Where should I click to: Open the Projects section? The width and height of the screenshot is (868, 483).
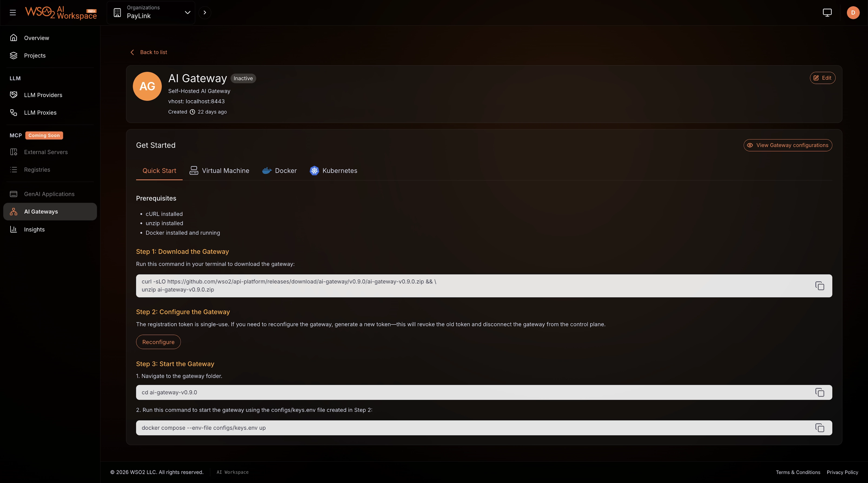tap(35, 56)
